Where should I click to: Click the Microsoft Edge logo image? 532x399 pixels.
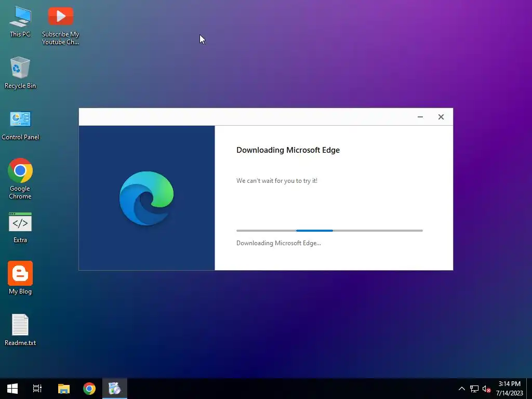pyautogui.click(x=147, y=198)
